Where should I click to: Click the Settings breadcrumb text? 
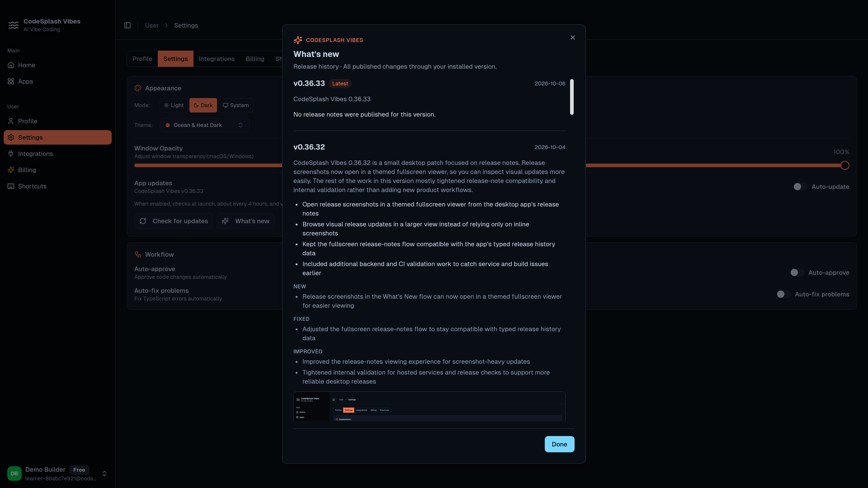(186, 25)
